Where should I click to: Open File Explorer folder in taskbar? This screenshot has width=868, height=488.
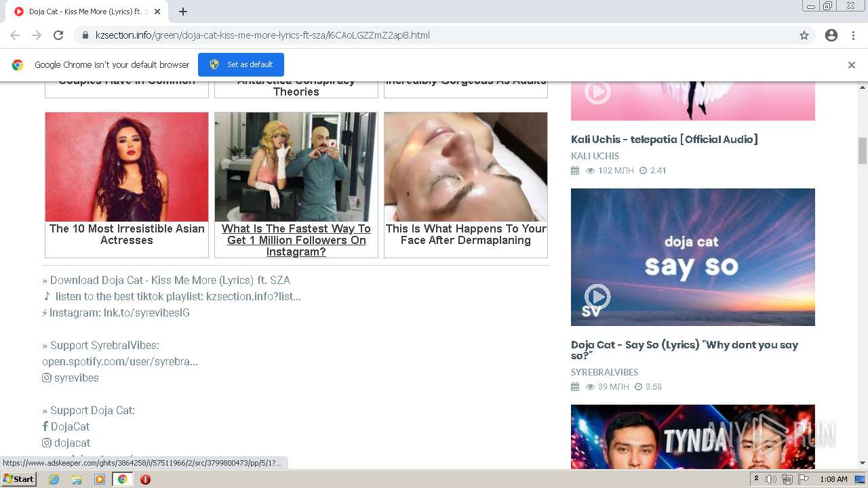click(x=77, y=479)
